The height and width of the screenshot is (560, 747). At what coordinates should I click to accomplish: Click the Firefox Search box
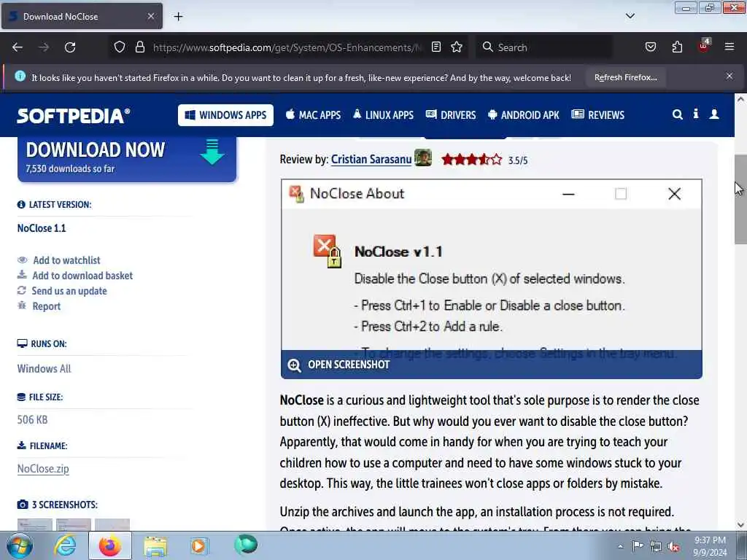pos(546,47)
